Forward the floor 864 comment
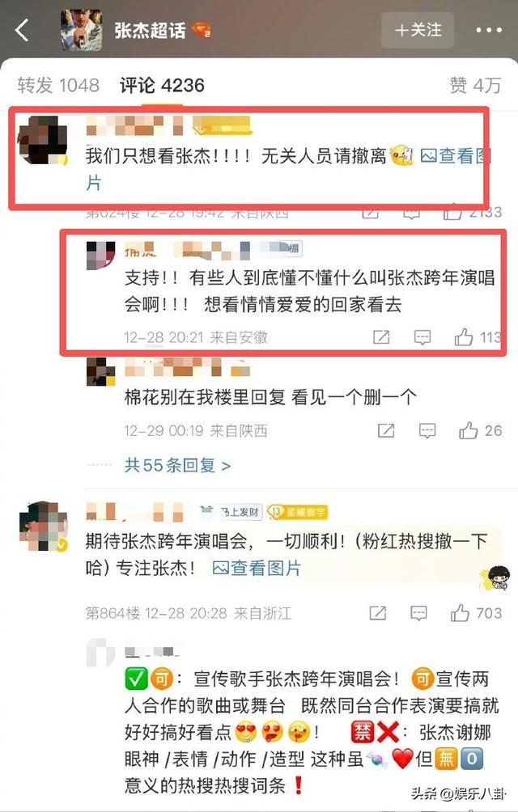Viewport: 518px width, 812px height. pos(378,614)
